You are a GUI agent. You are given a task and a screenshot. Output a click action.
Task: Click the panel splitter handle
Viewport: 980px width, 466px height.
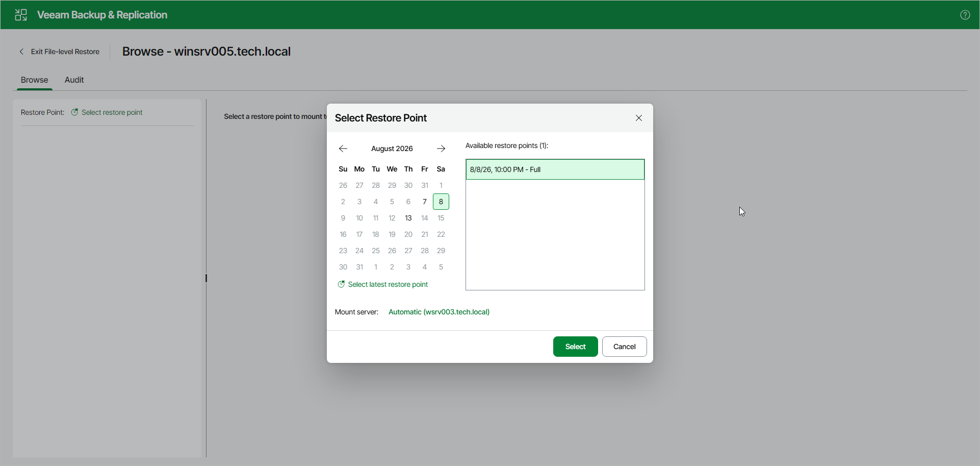coord(206,278)
